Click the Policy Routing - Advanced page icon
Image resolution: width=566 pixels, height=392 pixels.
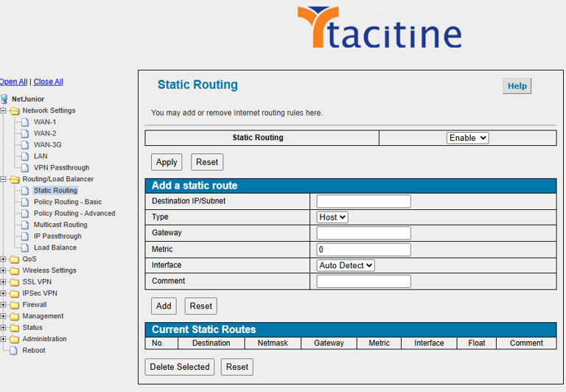point(25,214)
